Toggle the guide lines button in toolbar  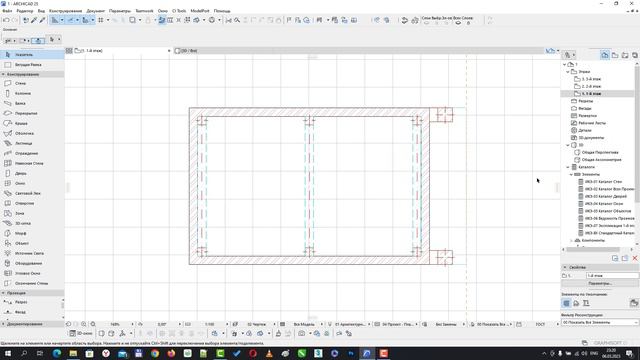click(x=70, y=20)
